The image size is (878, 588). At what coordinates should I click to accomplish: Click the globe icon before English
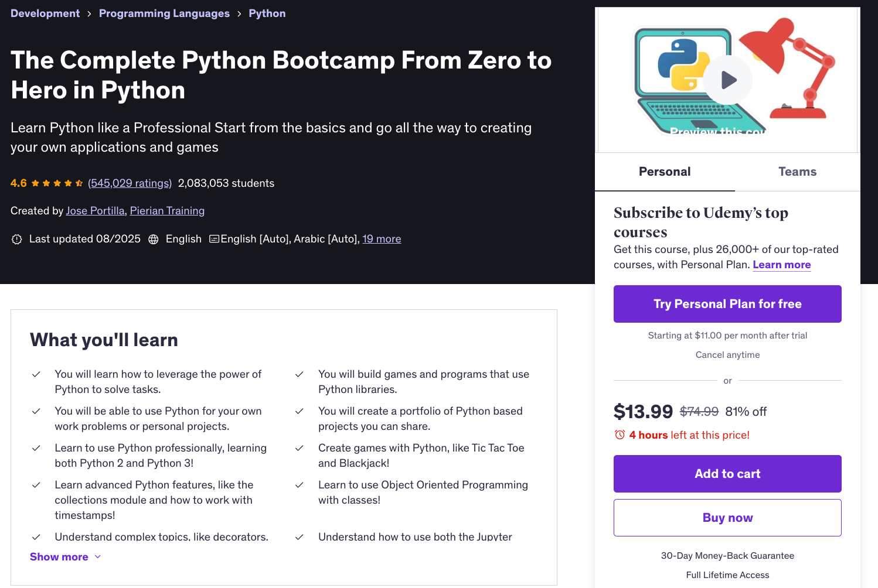point(153,239)
